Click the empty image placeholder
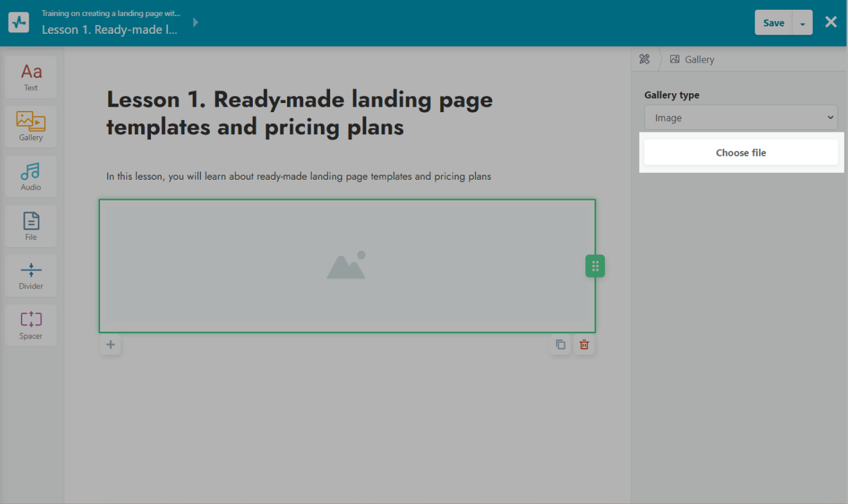848x504 pixels. point(347,265)
